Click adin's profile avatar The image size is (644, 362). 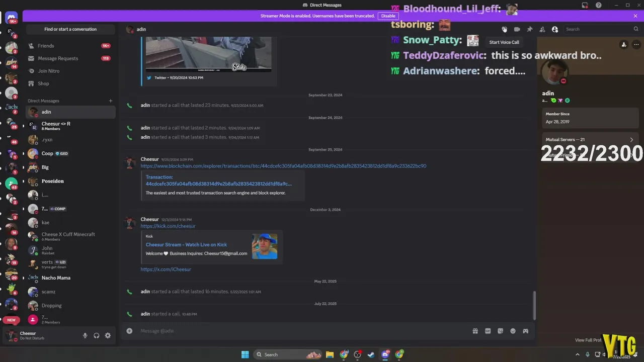pos(555,72)
